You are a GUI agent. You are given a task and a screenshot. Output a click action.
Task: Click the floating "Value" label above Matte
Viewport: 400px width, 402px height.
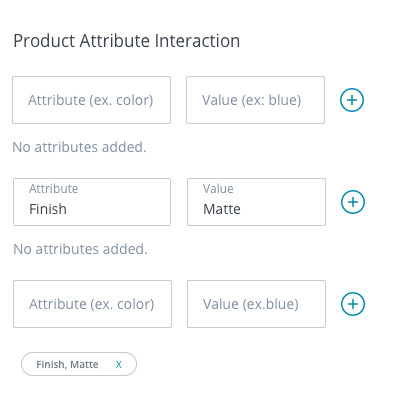[x=218, y=189]
